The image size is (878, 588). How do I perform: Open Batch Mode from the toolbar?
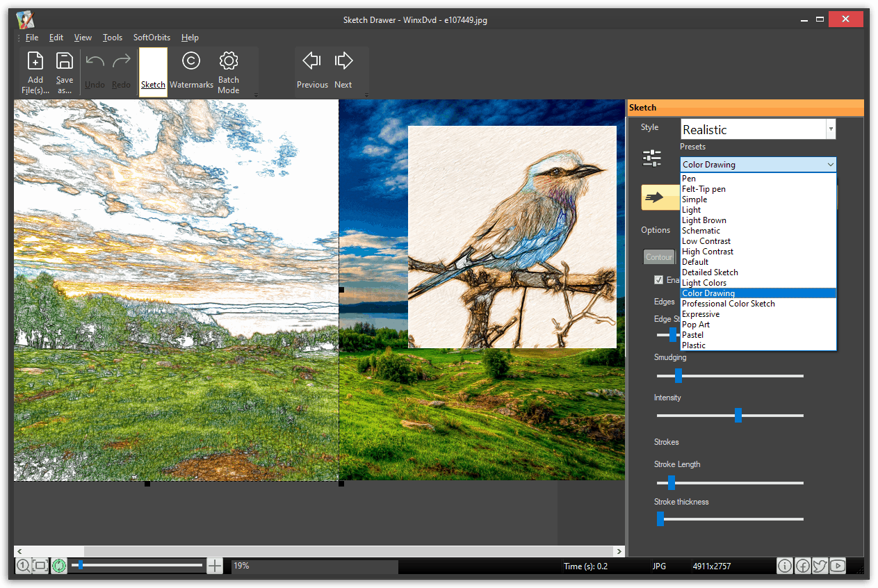point(229,72)
